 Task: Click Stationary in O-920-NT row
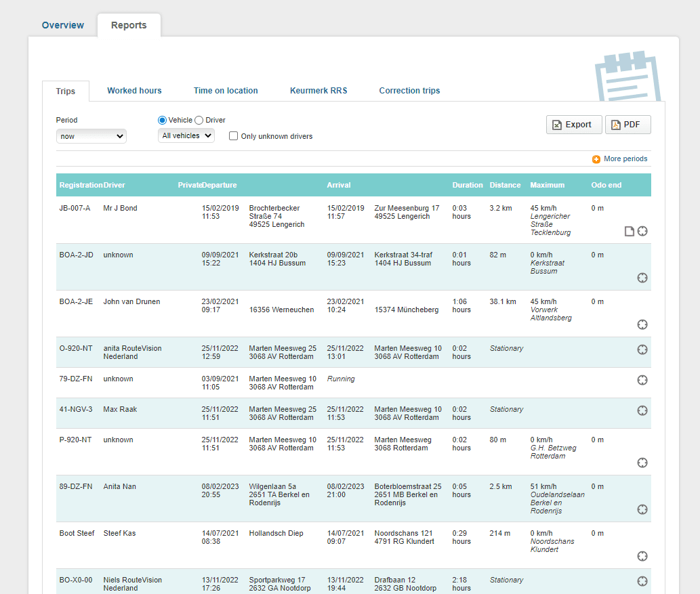coord(506,349)
